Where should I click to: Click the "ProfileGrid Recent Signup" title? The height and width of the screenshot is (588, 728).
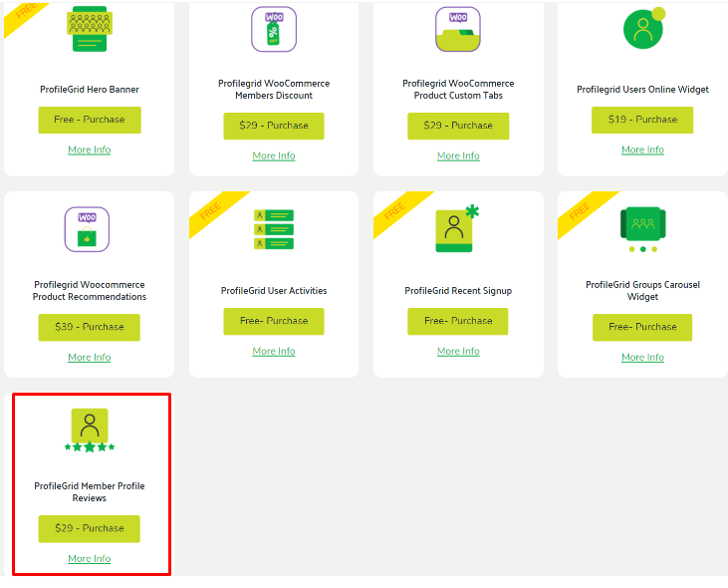pyautogui.click(x=458, y=291)
